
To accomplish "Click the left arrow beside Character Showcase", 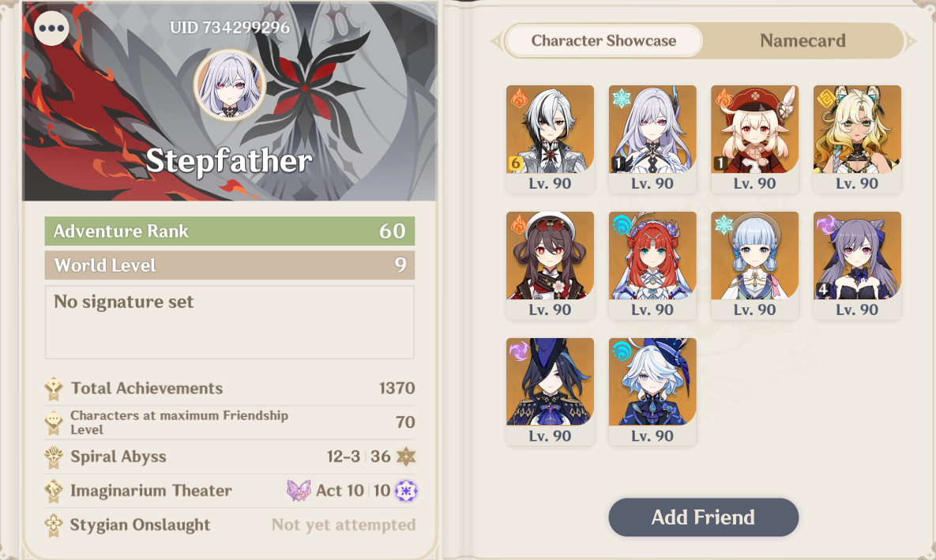I will click(x=495, y=41).
